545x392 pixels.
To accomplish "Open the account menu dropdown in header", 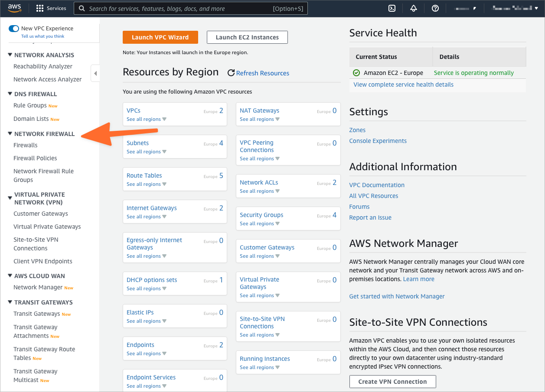I will 514,8.
